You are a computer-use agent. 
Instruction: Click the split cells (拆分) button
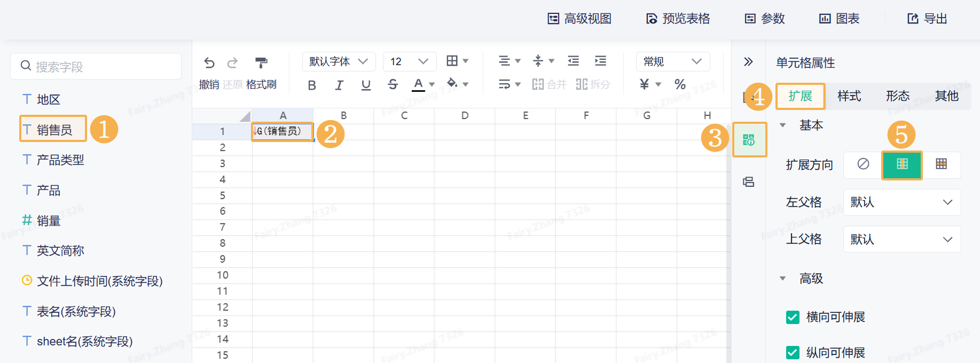click(x=593, y=84)
